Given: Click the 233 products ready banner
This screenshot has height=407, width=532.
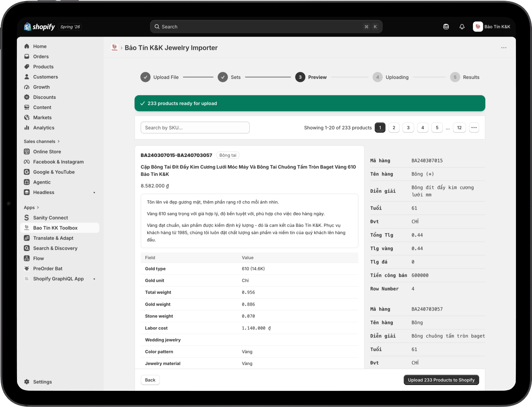Looking at the screenshot, I should [x=310, y=103].
